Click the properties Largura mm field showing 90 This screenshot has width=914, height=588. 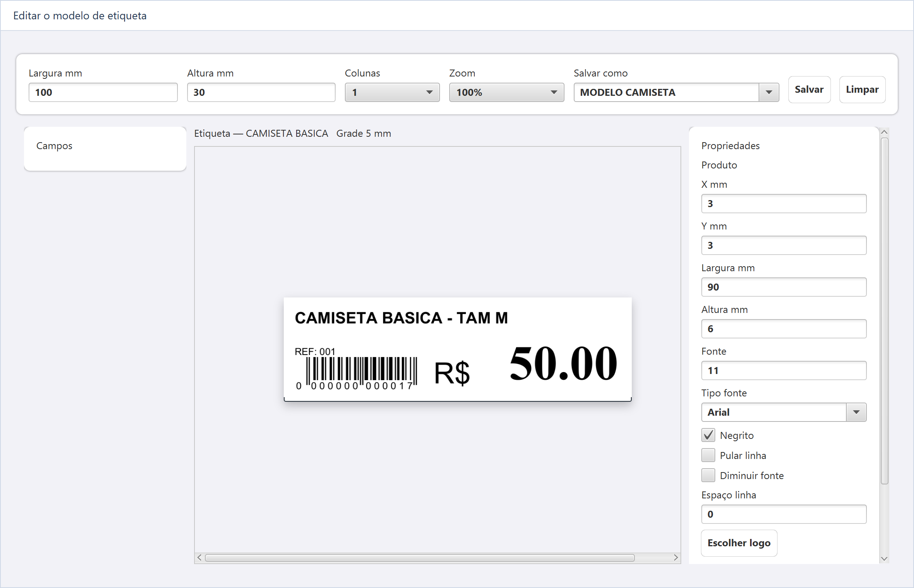click(784, 287)
